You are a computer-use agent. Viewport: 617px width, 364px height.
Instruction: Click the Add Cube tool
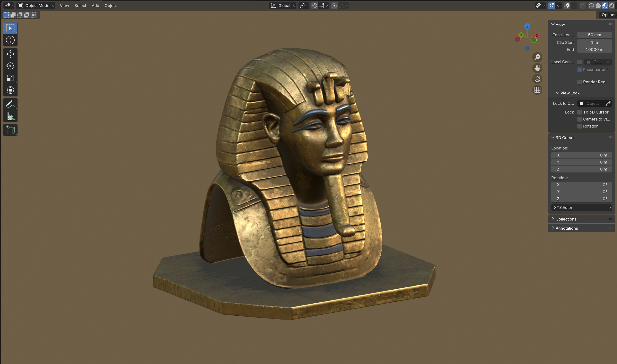10,130
